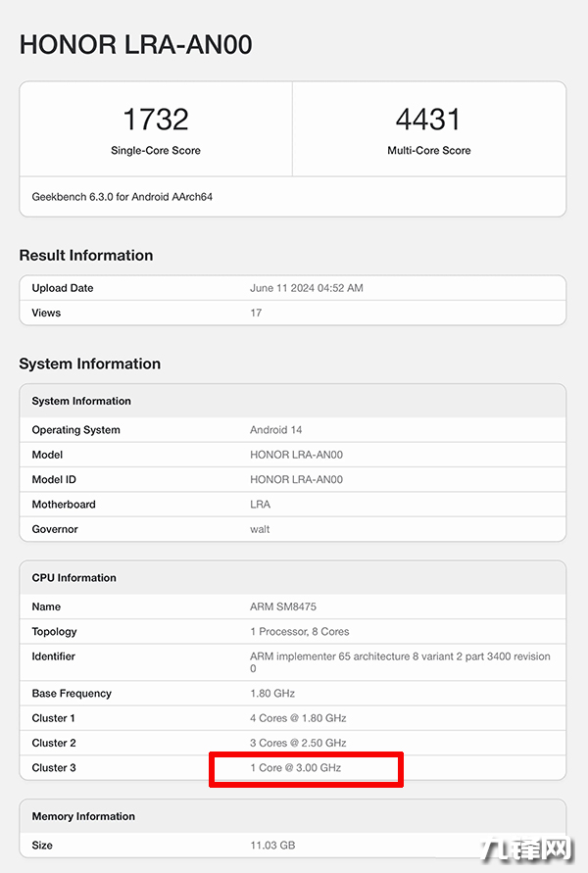
Task: Click the Topology value 1 Processor, 8 Cores
Action: pos(300,632)
